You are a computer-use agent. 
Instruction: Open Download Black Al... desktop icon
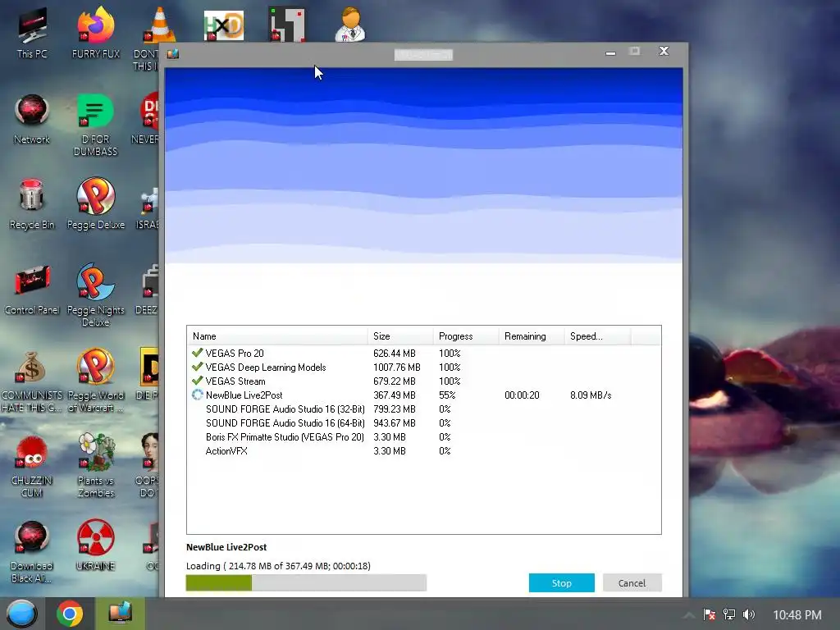[32, 552]
